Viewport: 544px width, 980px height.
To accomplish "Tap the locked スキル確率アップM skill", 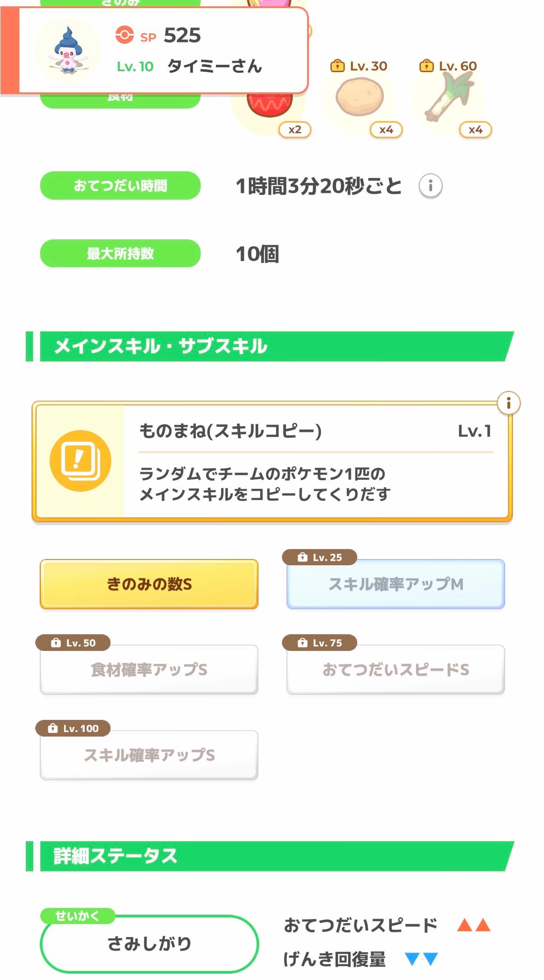I will click(396, 584).
